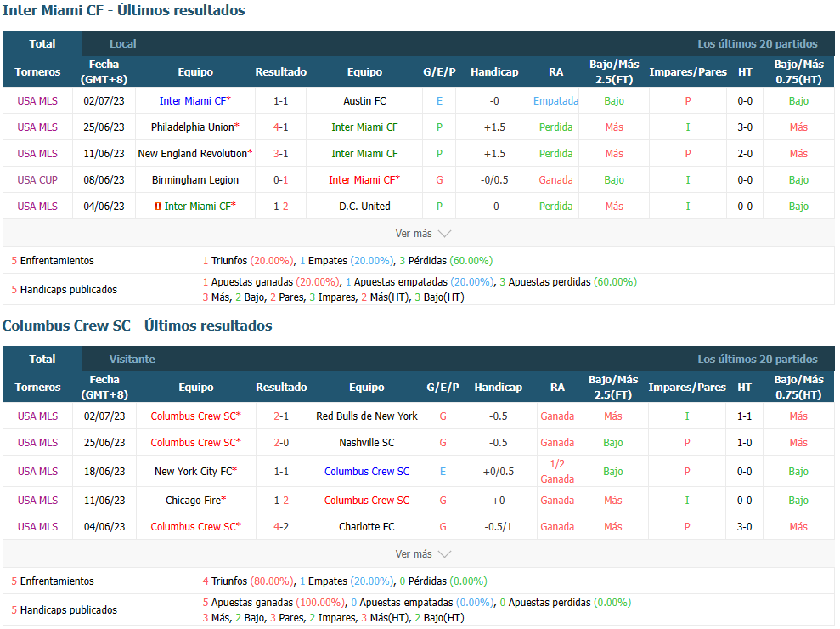Open Inter Miami CF link in 02/07/23 row
Screen dimensions: 840x629
point(195,101)
